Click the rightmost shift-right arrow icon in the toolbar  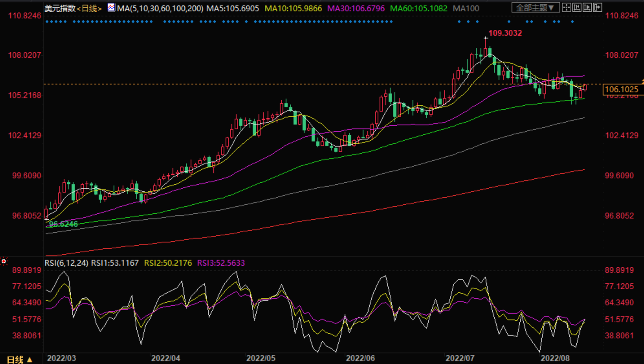[597, 8]
